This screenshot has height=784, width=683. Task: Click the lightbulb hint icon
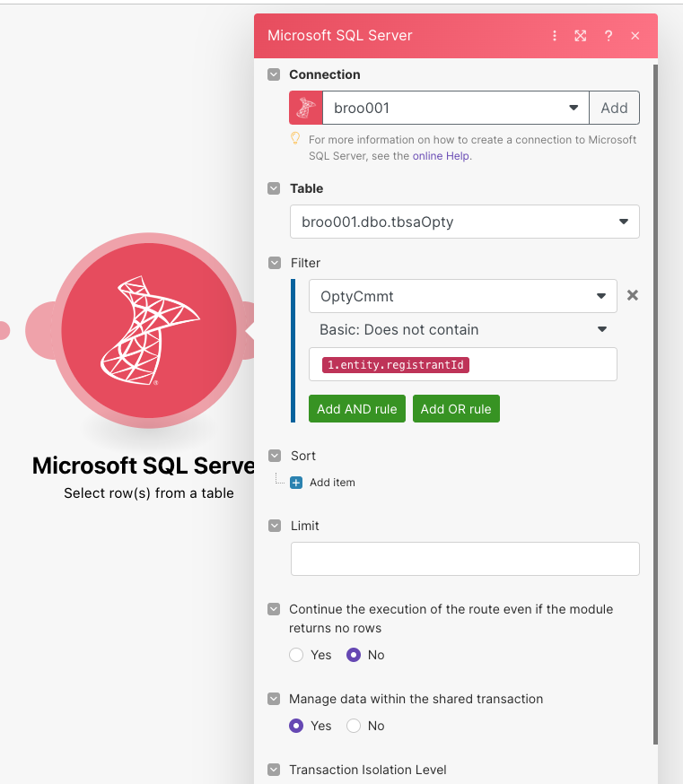[294, 139]
